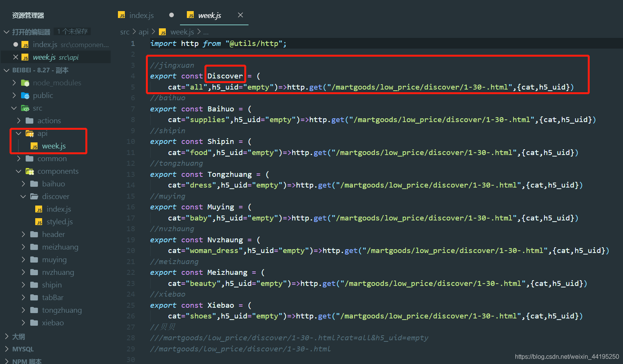Viewport: 623px width, 364px height.
Task: Collapse the components folder chevron
Action: click(x=19, y=171)
